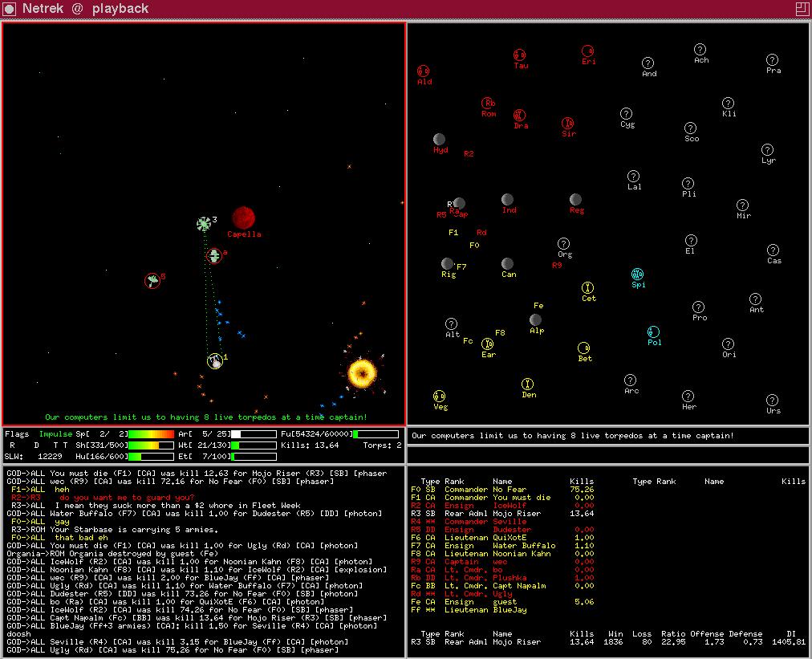Click planet Rom on the galactic map
The image size is (812, 659).
(489, 103)
